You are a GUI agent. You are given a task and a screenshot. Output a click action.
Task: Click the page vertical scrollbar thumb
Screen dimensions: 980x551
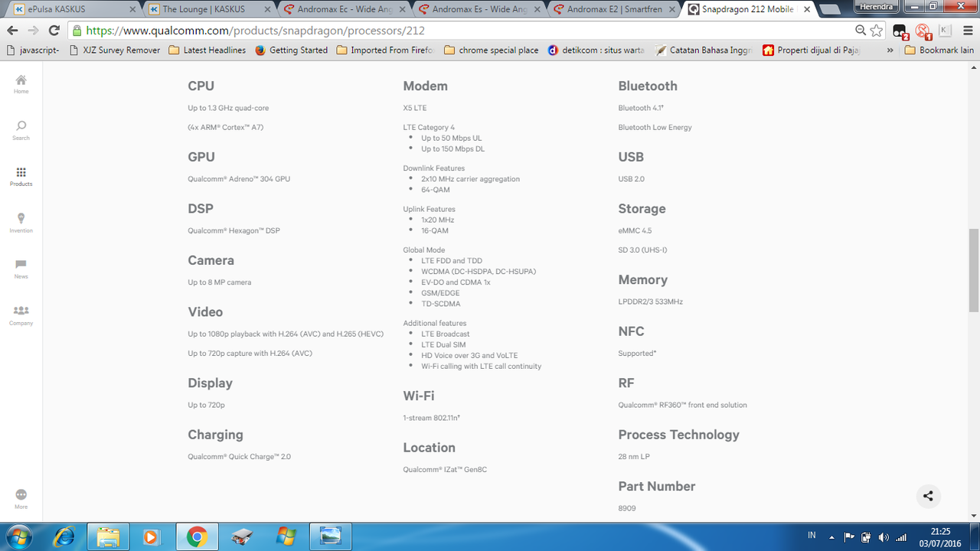tap(974, 270)
